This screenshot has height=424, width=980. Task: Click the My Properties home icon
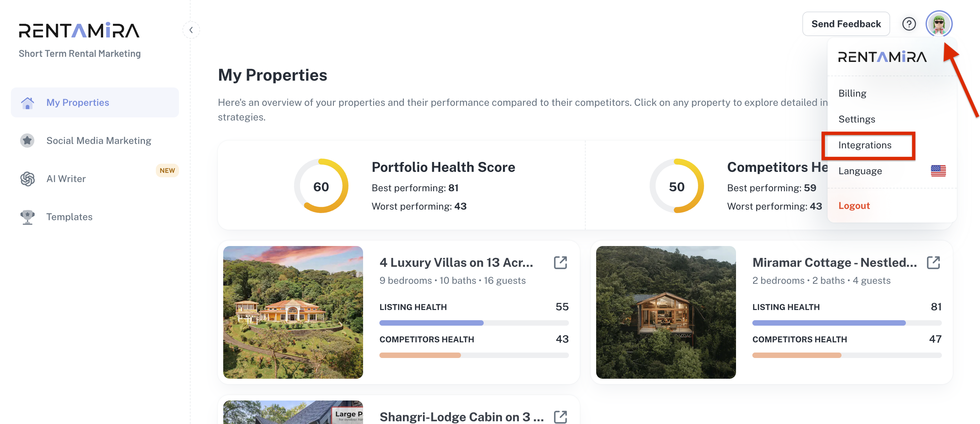point(27,103)
